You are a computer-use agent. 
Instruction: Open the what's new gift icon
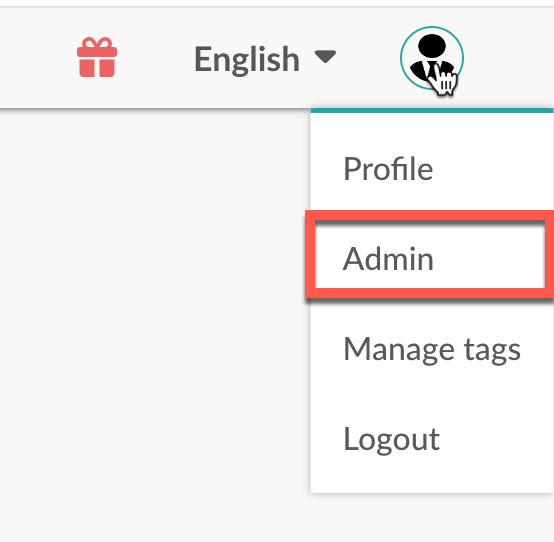pos(97,57)
